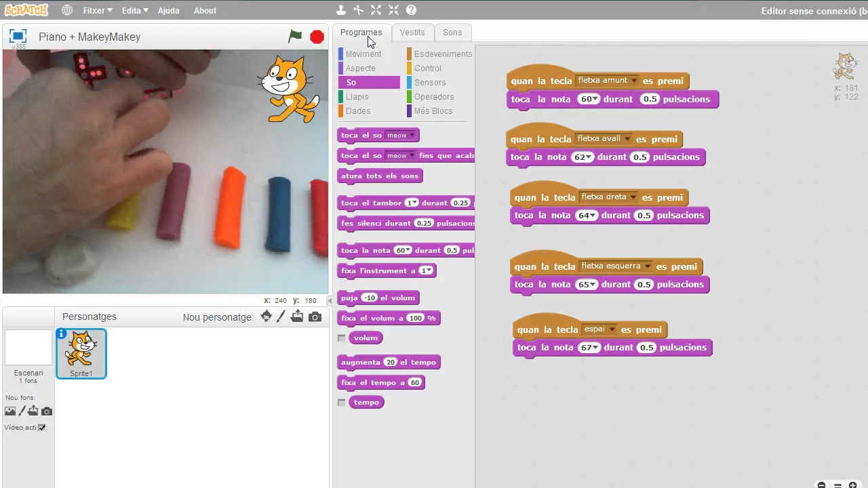Click the 0.5 duration field of note 60

point(650,100)
